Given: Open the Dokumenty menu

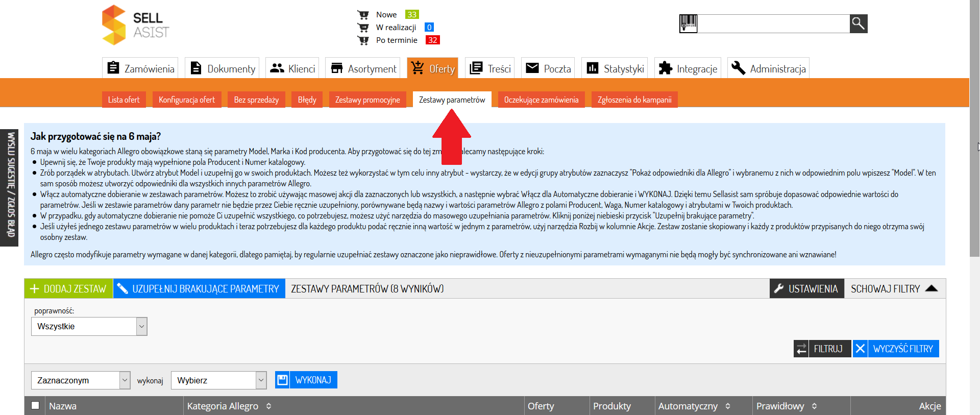Looking at the screenshot, I should (x=222, y=68).
